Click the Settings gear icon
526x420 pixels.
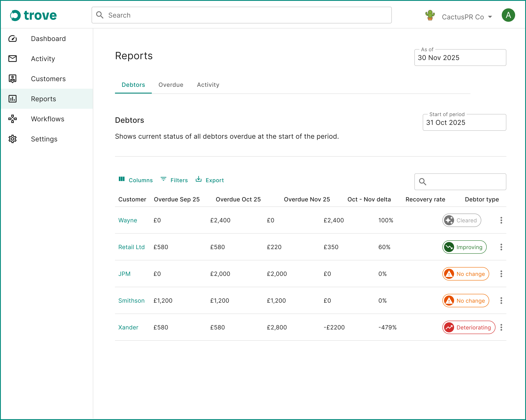point(13,139)
